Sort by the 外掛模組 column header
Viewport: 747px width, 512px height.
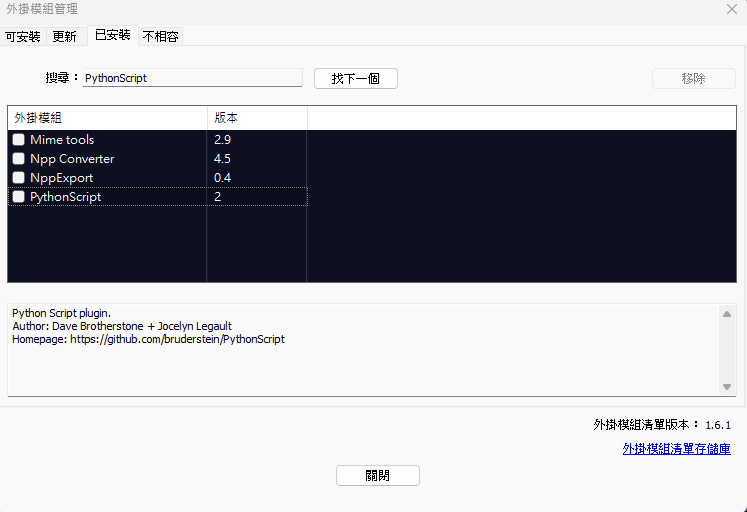pos(107,118)
